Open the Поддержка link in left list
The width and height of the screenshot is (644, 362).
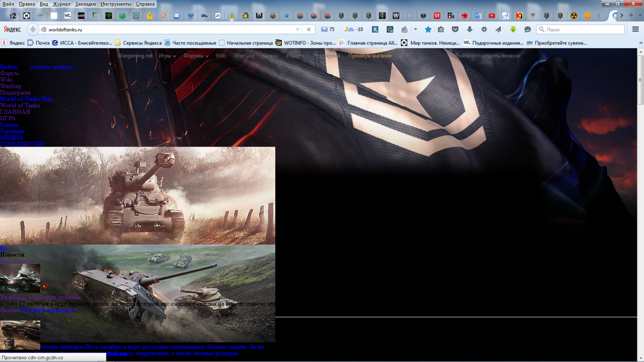tap(15, 93)
